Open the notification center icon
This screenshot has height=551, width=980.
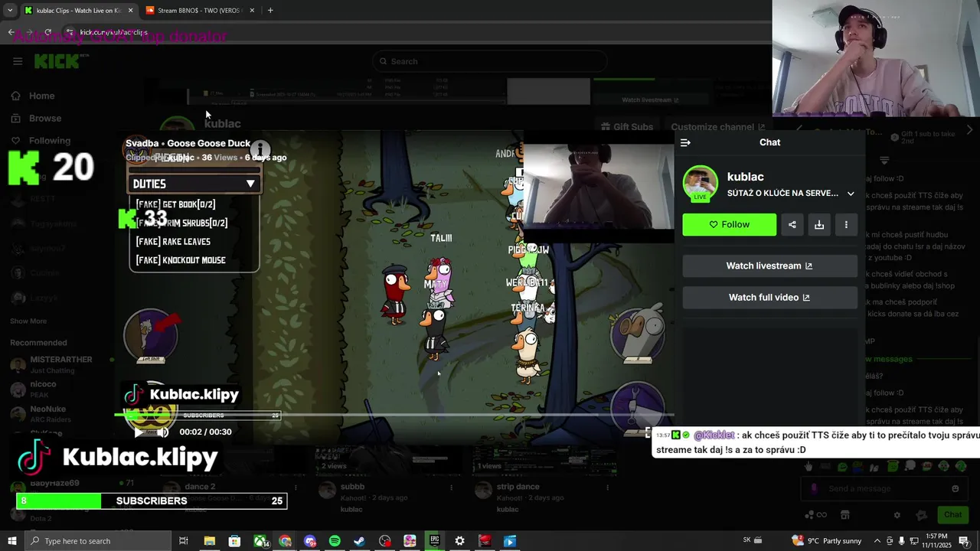964,541
